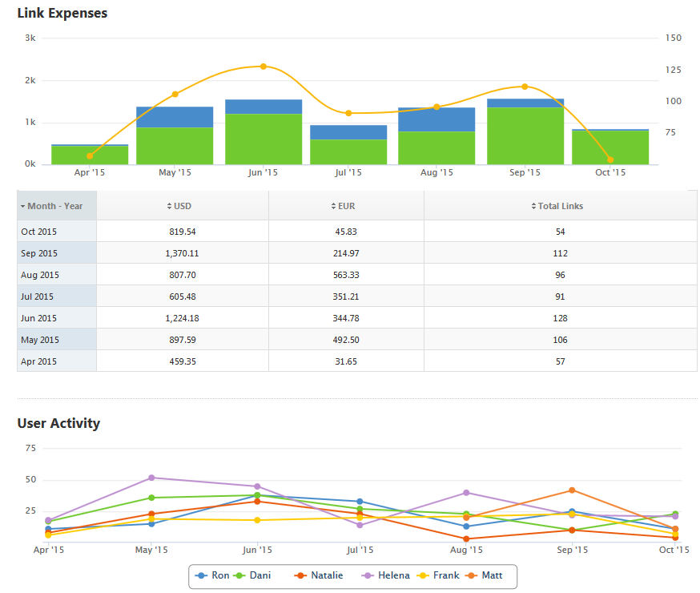700x593 pixels.
Task: Hide the Helena series via the legend
Action: tap(388, 575)
